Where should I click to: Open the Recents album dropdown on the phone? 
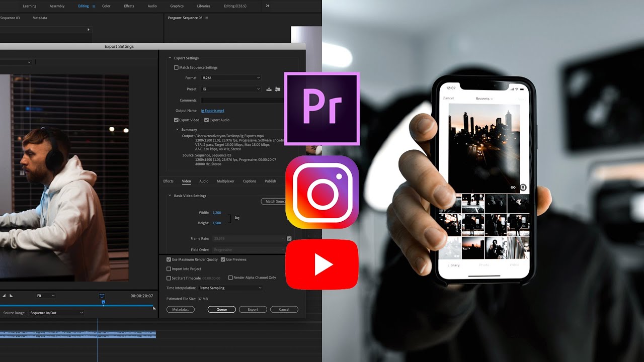coord(485,99)
